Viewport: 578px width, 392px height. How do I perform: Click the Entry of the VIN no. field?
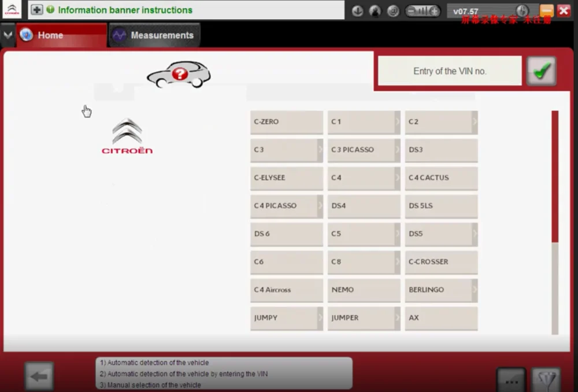click(x=450, y=71)
